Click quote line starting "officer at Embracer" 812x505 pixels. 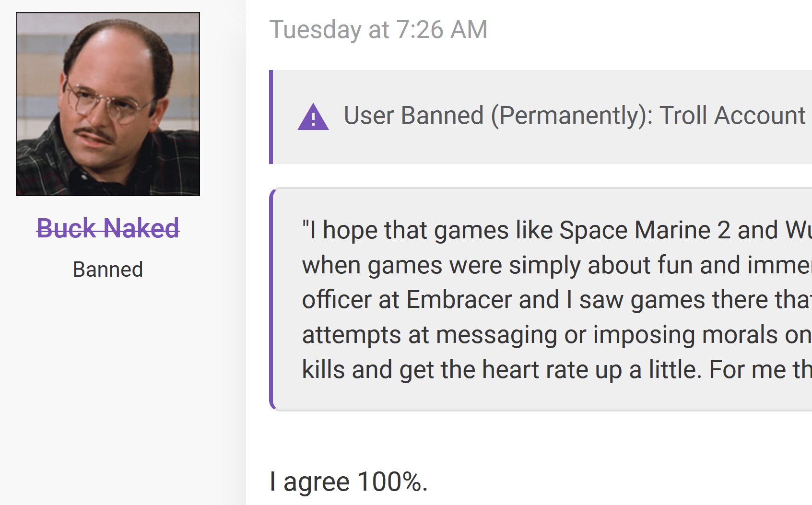point(557,300)
